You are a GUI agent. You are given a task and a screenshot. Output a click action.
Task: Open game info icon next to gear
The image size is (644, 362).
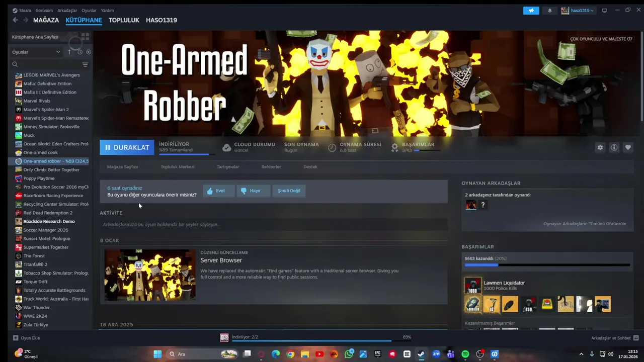click(614, 147)
